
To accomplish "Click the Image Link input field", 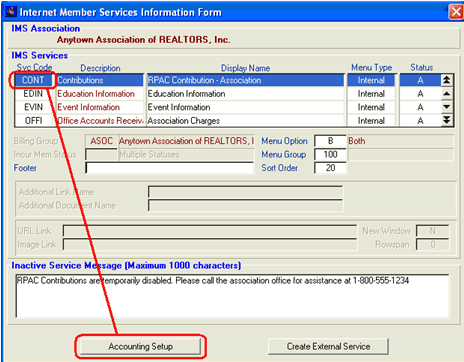I will [210, 244].
